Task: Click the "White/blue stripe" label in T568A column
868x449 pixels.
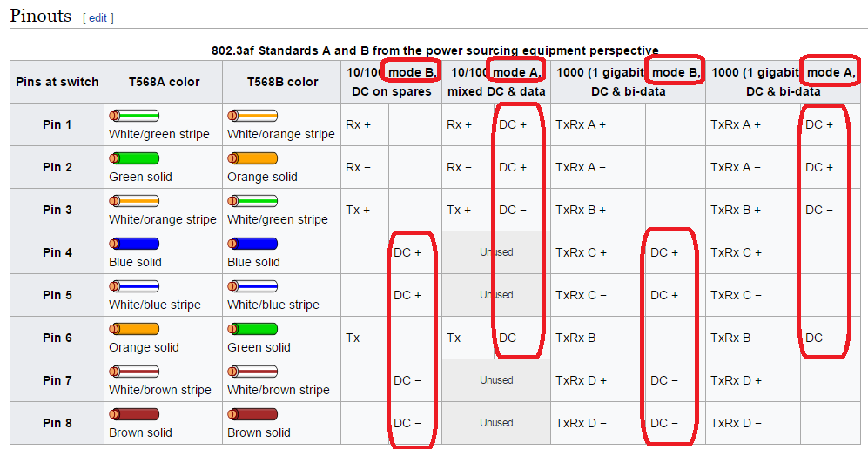Action: pyautogui.click(x=155, y=305)
